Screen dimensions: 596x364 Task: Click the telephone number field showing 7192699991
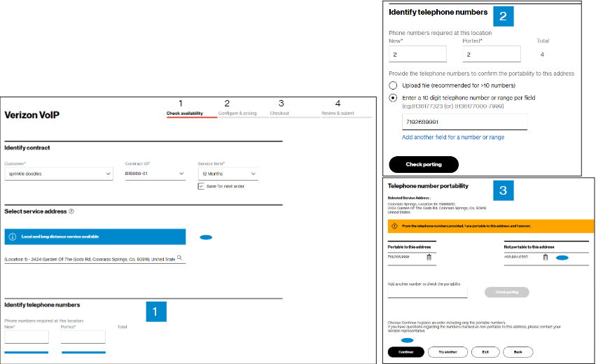click(x=464, y=122)
